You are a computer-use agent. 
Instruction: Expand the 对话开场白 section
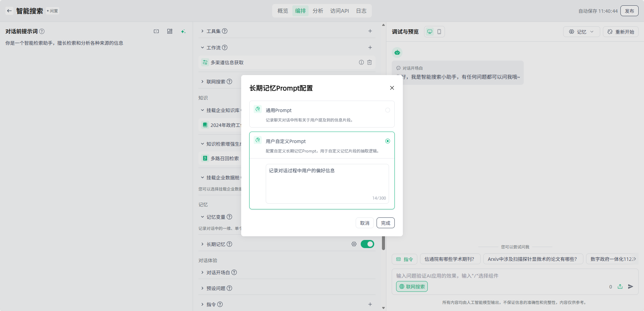point(219,272)
